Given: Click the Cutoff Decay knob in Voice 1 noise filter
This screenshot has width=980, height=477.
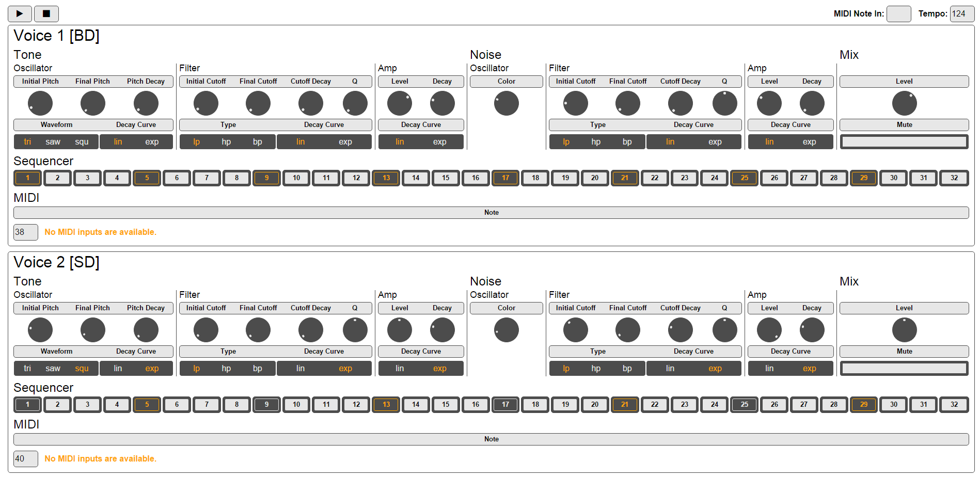Looking at the screenshot, I should (680, 103).
